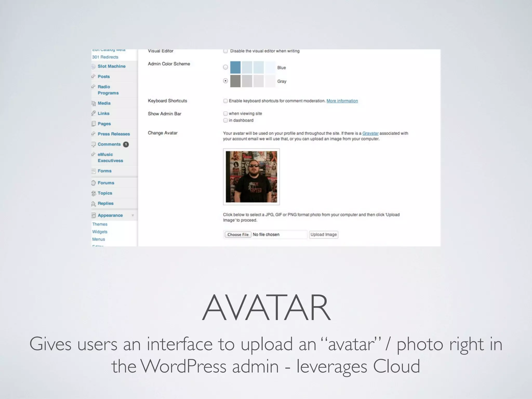Click the Radio Programs pin icon
Viewport: 532px width, 399px height.
pos(94,87)
